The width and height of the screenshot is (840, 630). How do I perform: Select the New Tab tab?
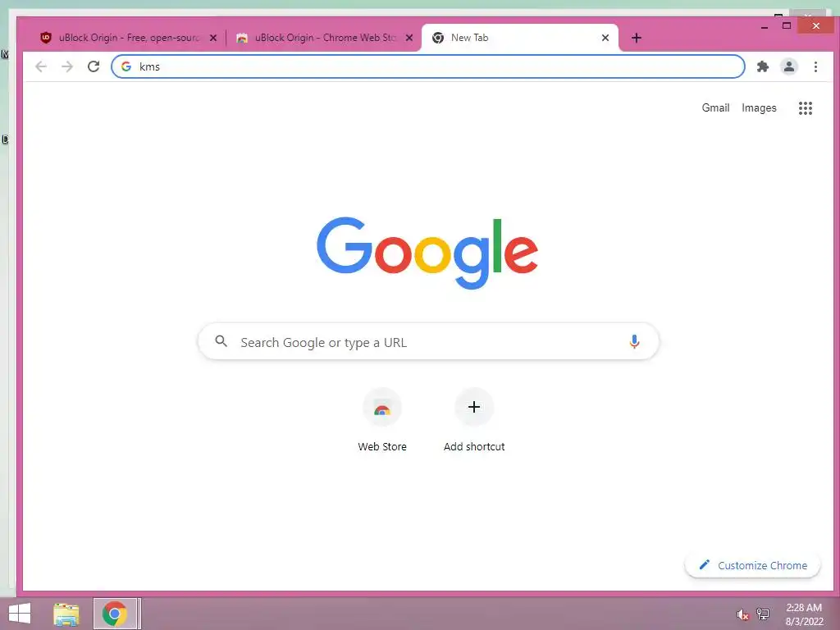coord(519,38)
